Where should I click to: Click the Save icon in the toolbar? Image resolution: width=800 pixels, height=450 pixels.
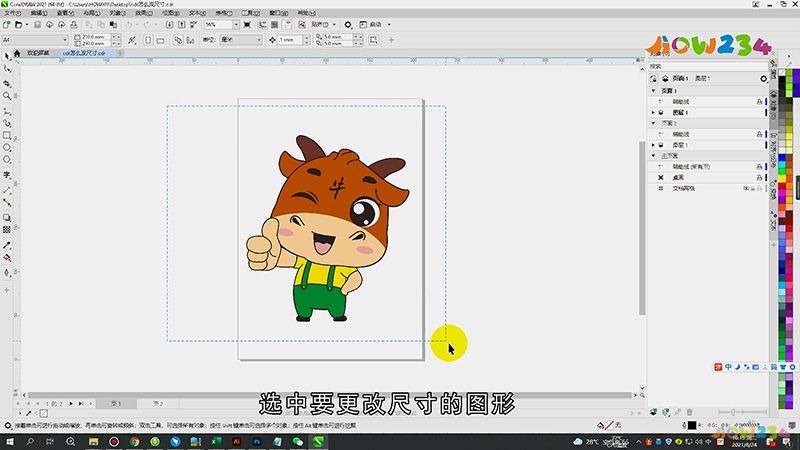click(37, 24)
